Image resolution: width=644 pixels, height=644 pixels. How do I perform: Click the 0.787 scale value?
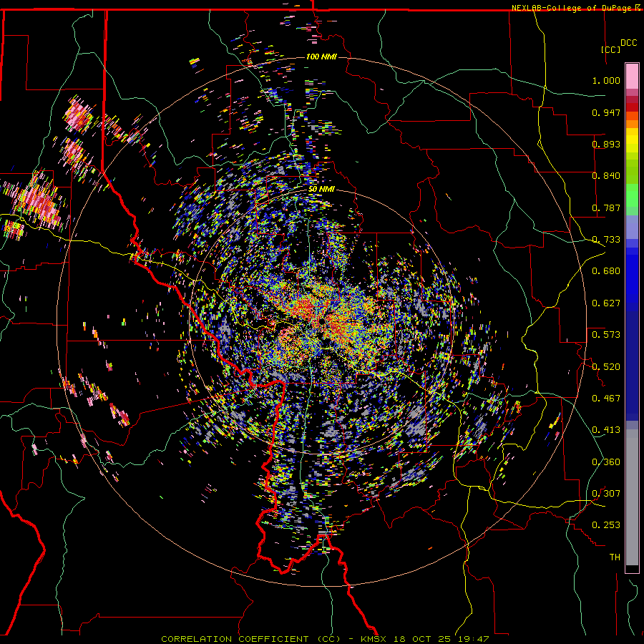pyautogui.click(x=606, y=208)
